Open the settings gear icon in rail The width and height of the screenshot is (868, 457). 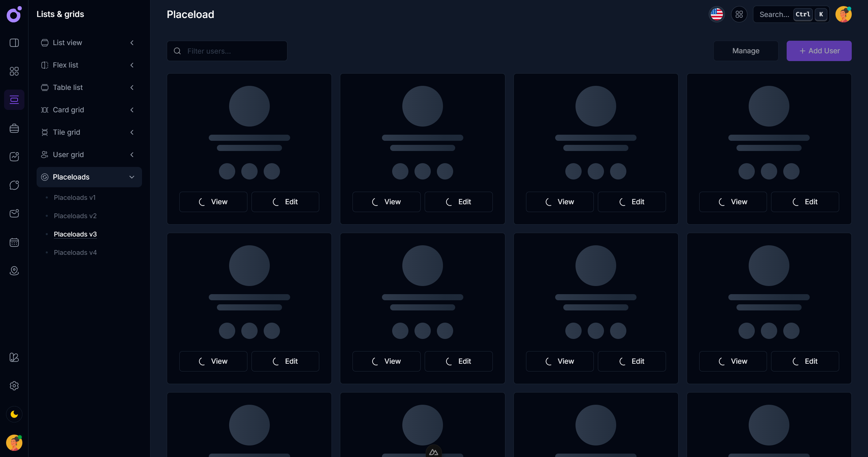(x=14, y=386)
